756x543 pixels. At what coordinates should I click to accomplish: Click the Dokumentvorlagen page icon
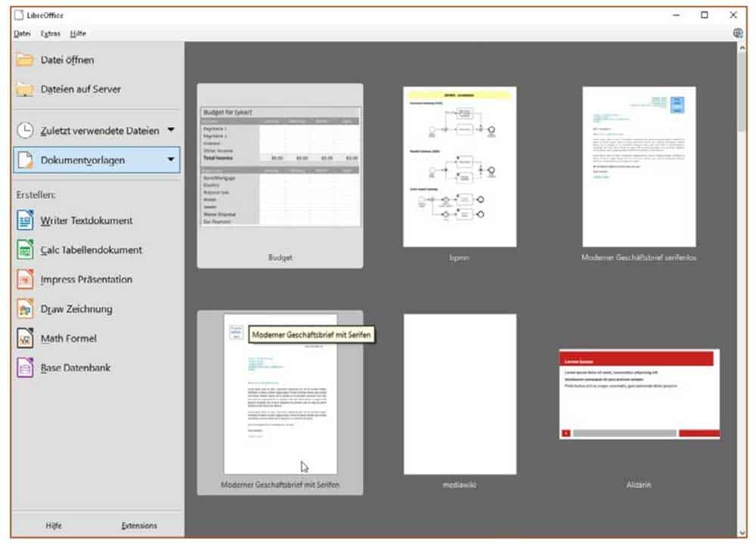coord(25,160)
